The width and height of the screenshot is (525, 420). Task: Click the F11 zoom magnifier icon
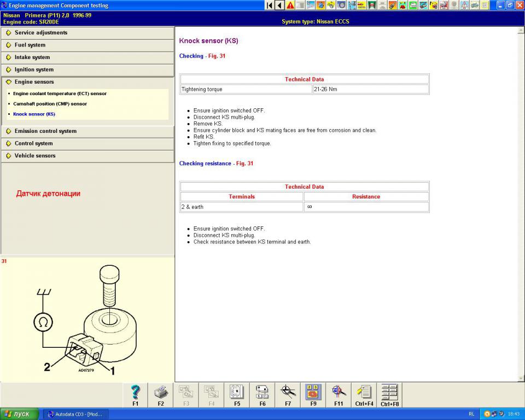coord(339,395)
